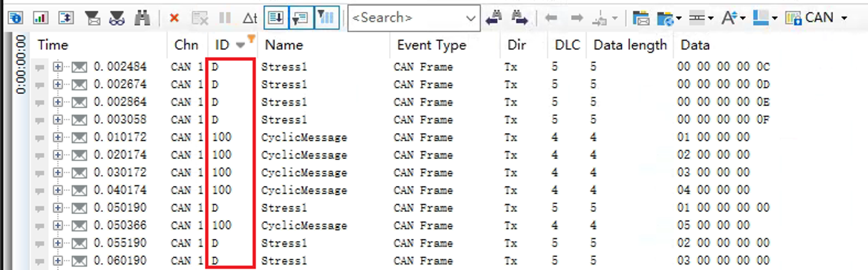Click the find next binoculars arrow icon
Viewport: 868px width, 270px height.
519,18
